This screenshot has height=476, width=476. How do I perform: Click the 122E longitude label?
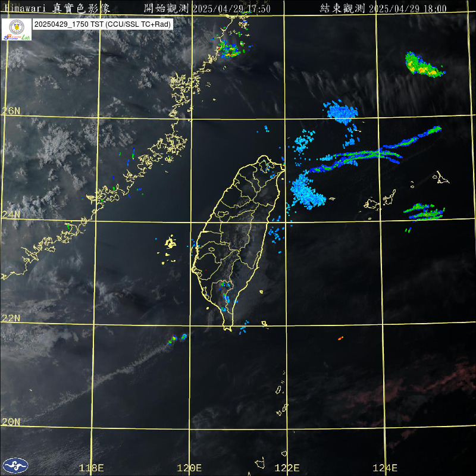point(287,468)
